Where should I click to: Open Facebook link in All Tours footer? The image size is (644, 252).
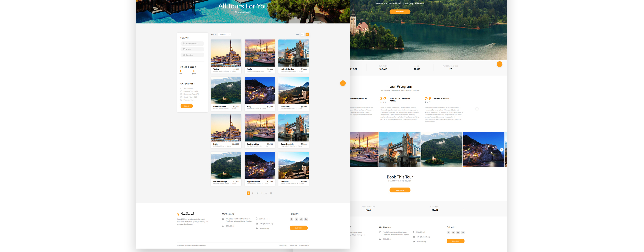[x=291, y=219]
